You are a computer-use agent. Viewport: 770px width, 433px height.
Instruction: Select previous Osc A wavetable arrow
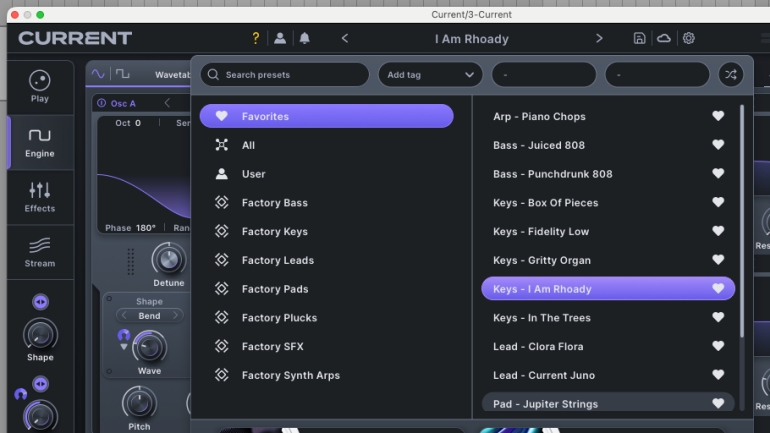(x=167, y=103)
